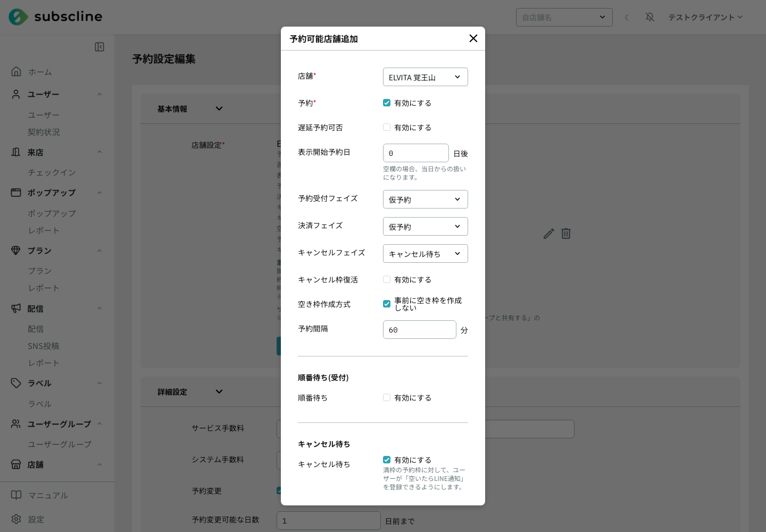Click the プラン diamond icon
This screenshot has height=532, width=766.
coord(16,251)
